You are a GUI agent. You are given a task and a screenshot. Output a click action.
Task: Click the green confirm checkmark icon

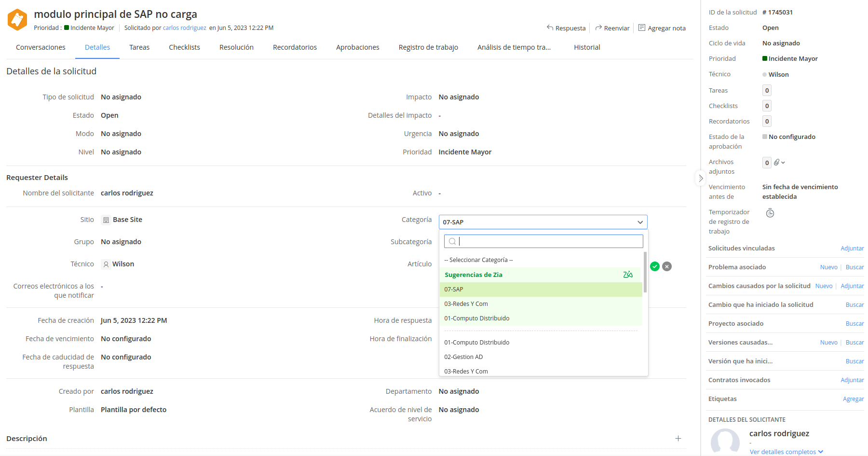click(x=654, y=266)
